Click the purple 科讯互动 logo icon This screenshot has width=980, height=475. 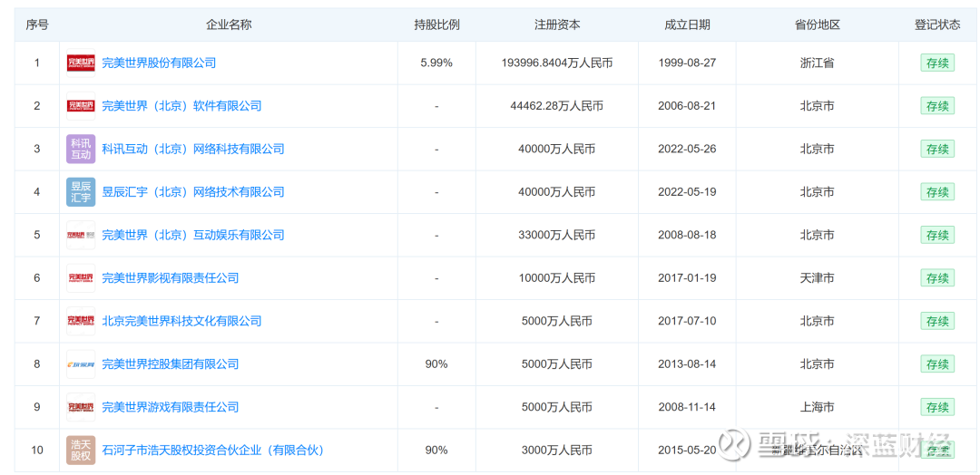[x=81, y=150]
